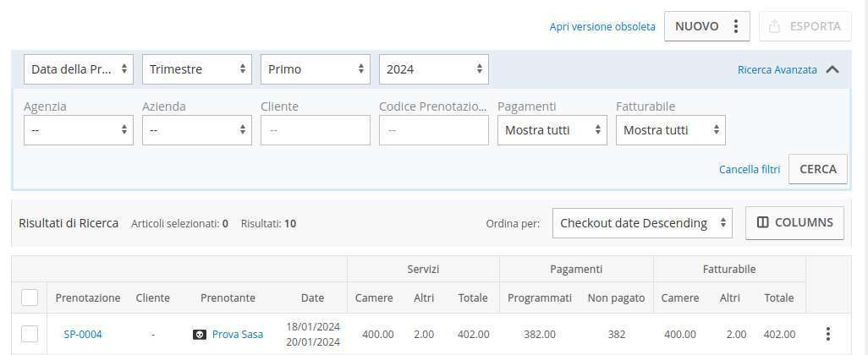
Task: Click the CERCA button
Action: 818,169
